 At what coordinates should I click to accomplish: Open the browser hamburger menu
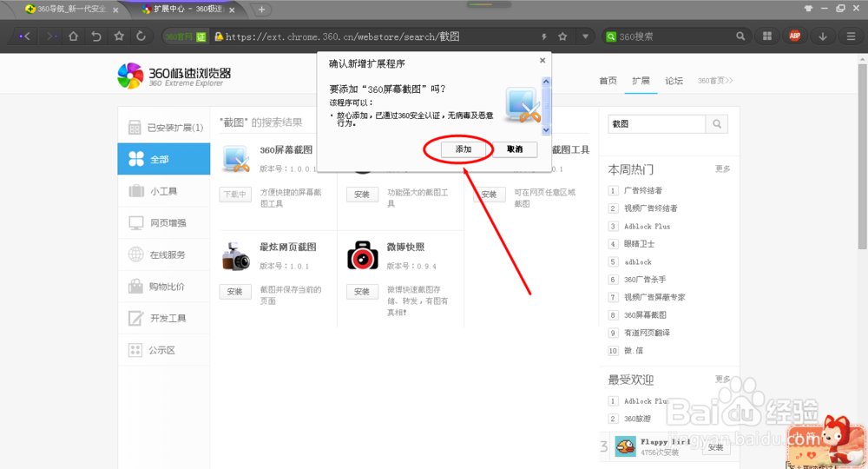pyautogui.click(x=851, y=36)
